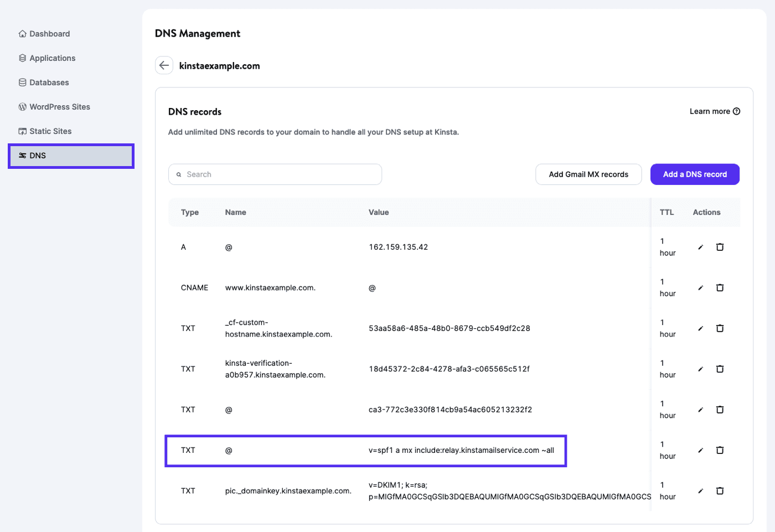This screenshot has width=775, height=532.
Task: Edit the A record using the pencil icon
Action: pos(700,246)
